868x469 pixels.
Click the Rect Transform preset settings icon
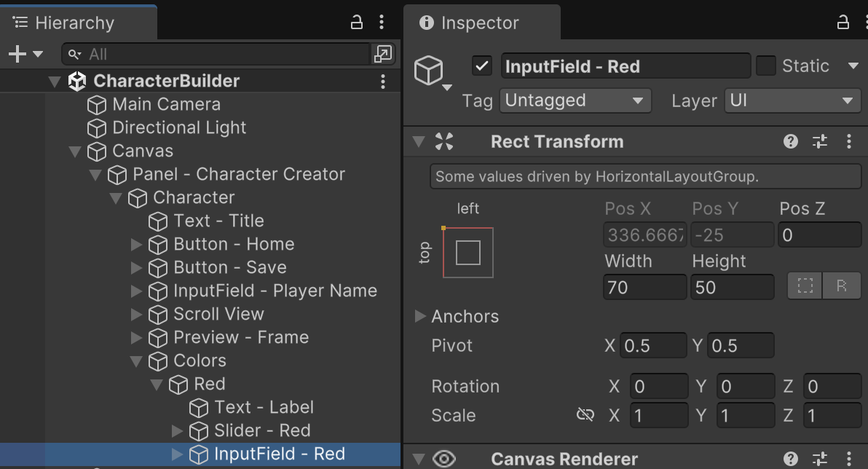tap(820, 142)
